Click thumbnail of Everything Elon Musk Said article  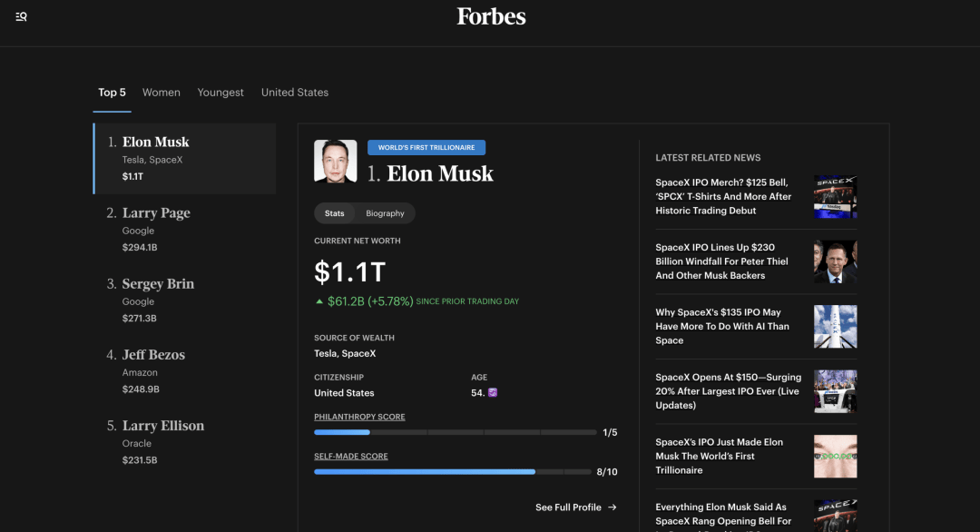pos(835,516)
